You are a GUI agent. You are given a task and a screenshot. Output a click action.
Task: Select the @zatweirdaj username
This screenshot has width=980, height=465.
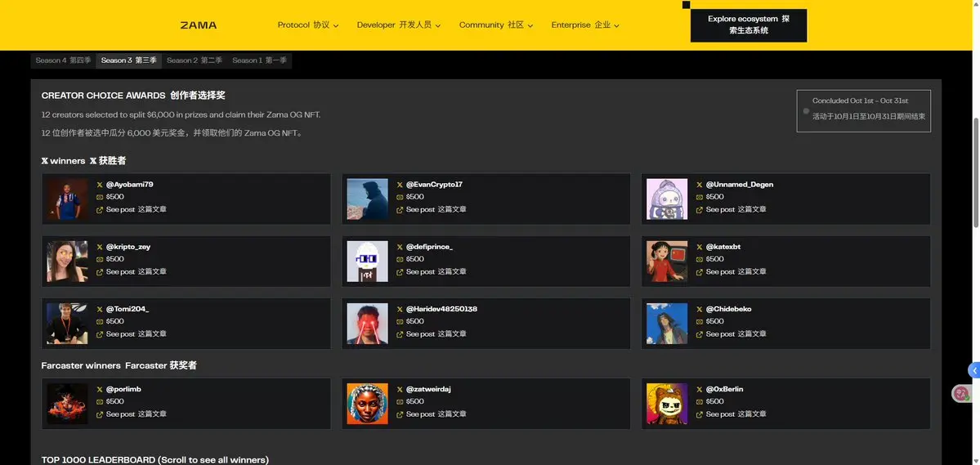click(x=429, y=389)
